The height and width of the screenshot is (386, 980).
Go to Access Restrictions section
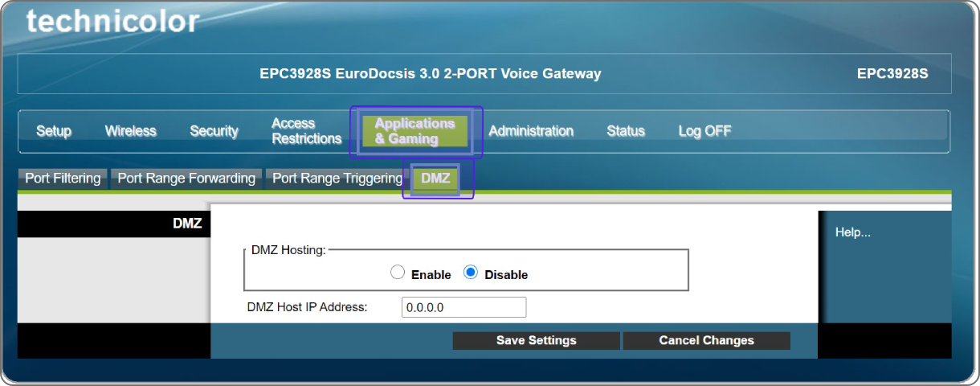pos(307,131)
